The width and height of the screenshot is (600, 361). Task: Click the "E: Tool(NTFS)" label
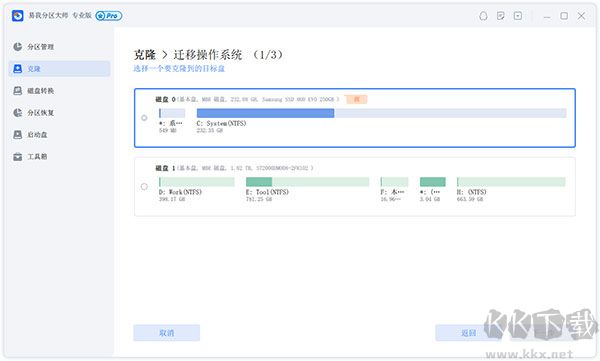point(267,192)
